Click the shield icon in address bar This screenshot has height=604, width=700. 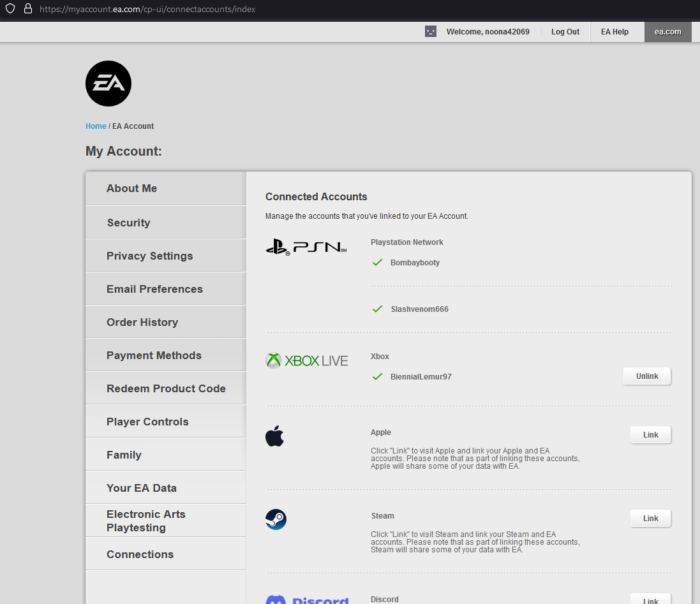tap(10, 9)
